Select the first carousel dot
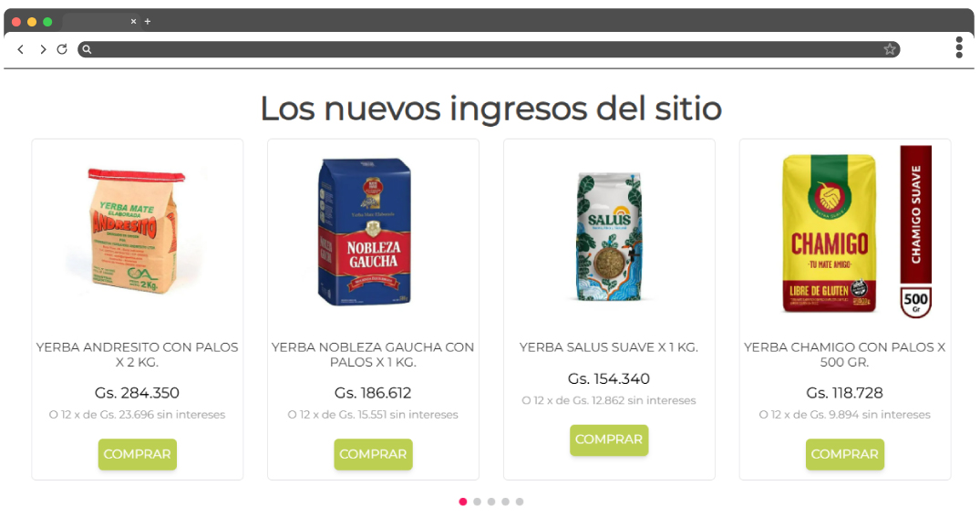 (x=462, y=501)
